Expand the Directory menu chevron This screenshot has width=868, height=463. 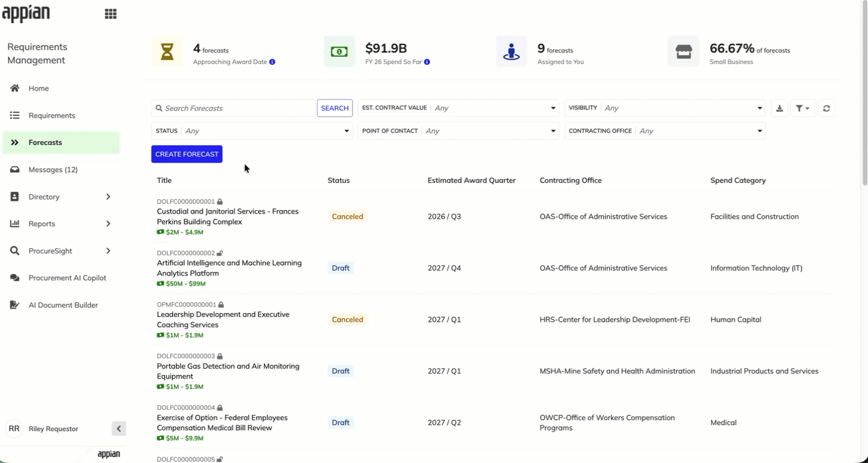pyautogui.click(x=108, y=197)
